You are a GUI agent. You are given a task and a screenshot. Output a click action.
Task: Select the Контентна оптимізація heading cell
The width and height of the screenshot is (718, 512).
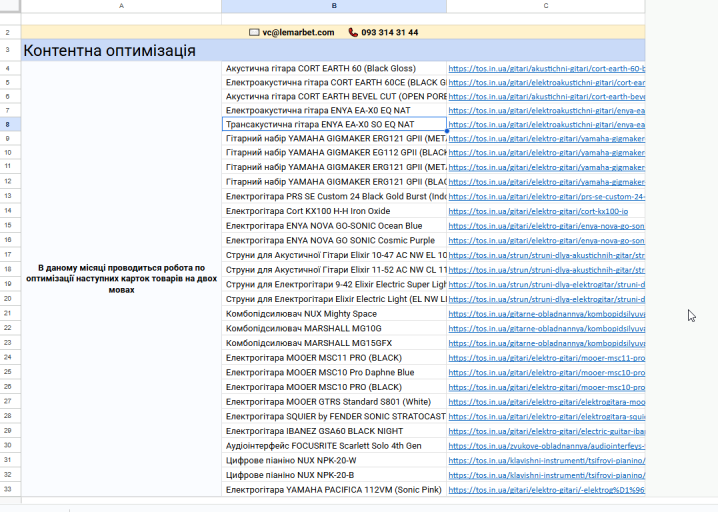click(x=333, y=50)
